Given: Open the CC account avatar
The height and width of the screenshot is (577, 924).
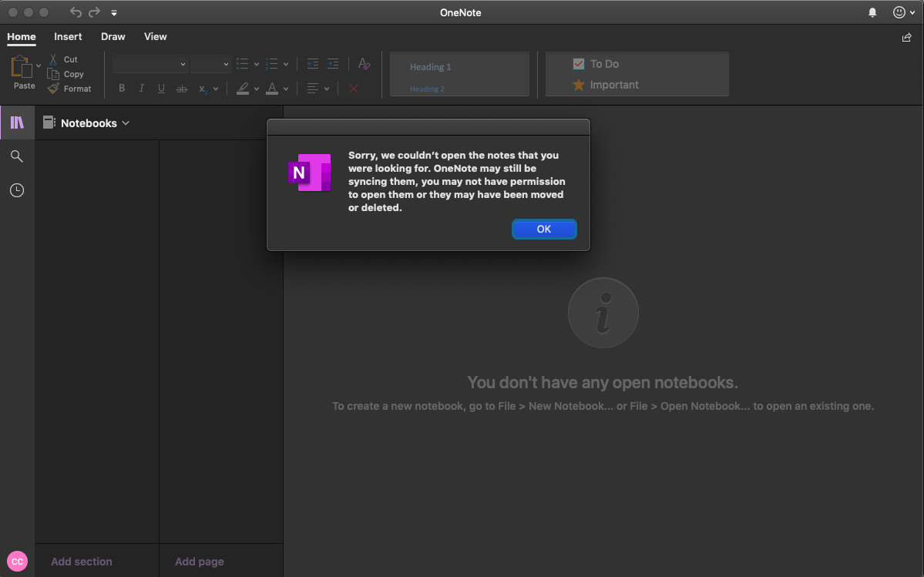Looking at the screenshot, I should (17, 562).
